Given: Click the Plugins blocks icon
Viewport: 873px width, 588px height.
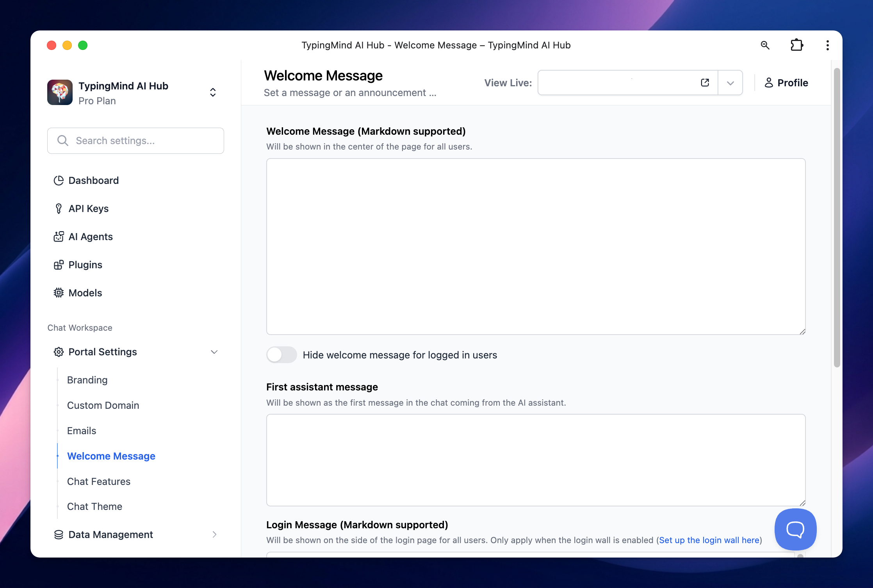Looking at the screenshot, I should pos(59,265).
